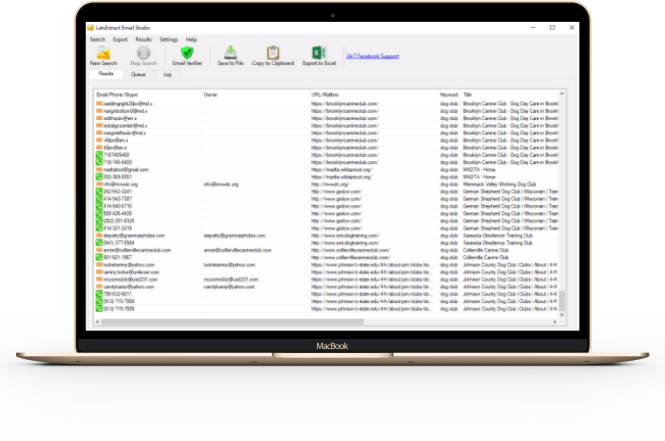Open the Email Verifier tool
Viewport: 665px width, 441px height.
(x=187, y=56)
